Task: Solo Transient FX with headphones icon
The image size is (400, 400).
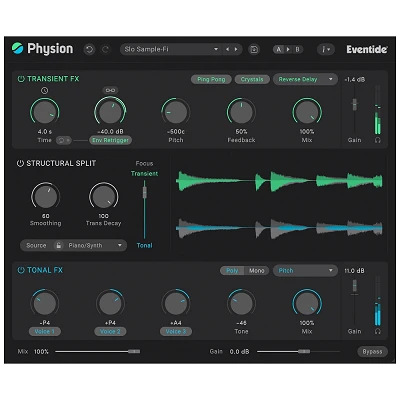Action: [378, 140]
